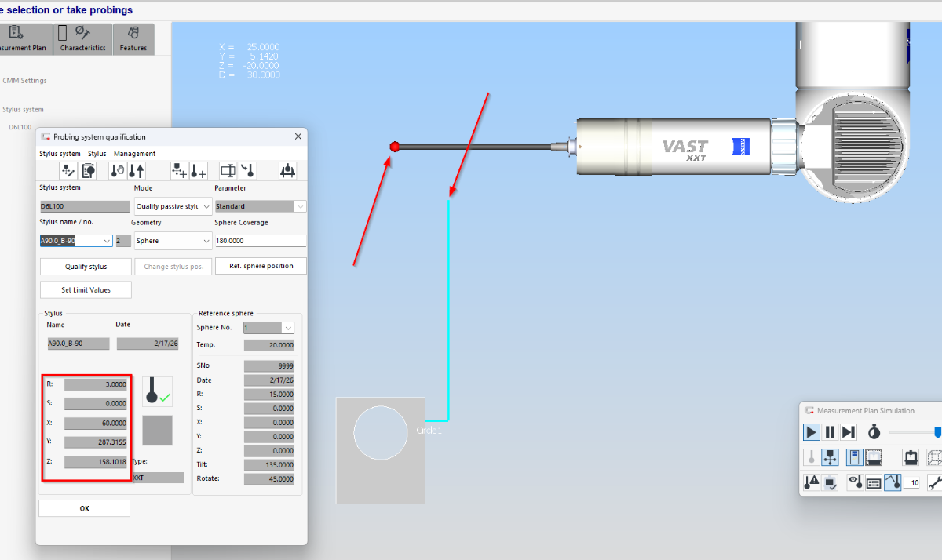Click the stylus collision warning icon
This screenshot has width=942, height=560.
click(x=812, y=482)
